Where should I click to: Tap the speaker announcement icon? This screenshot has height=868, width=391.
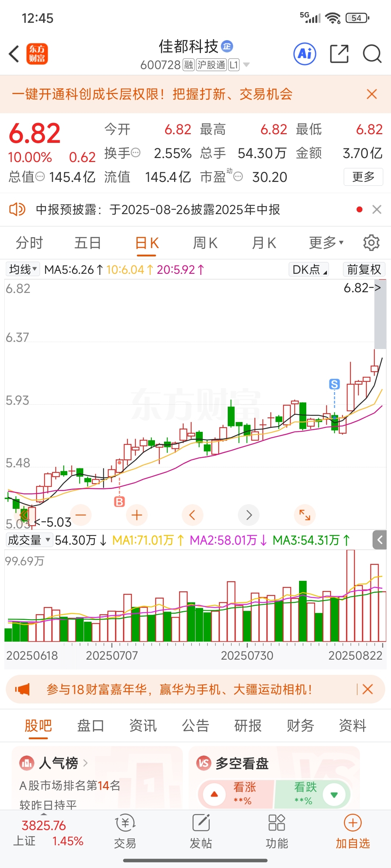[17, 209]
